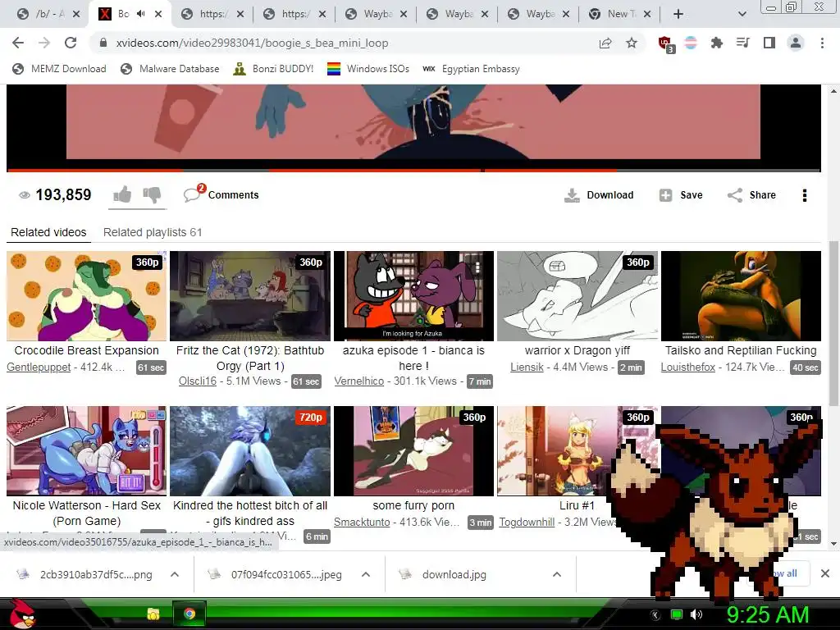840x630 pixels.
Task: Expand options for 07f094fcc031065 jpeg download
Action: pyautogui.click(x=366, y=574)
